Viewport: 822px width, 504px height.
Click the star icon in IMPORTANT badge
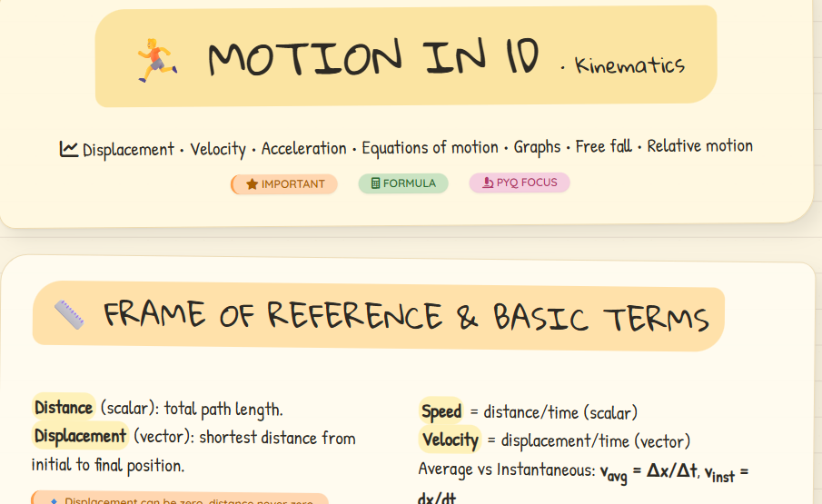[253, 184]
